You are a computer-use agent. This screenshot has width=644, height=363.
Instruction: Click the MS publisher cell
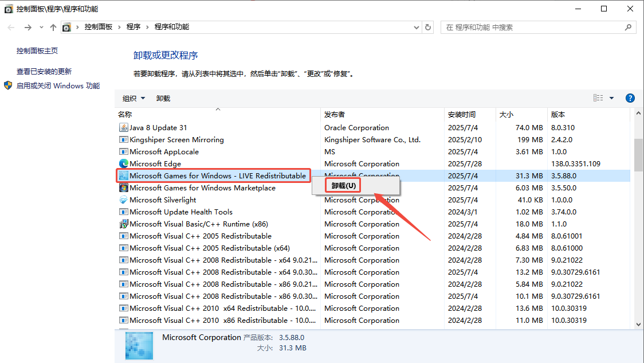(329, 152)
